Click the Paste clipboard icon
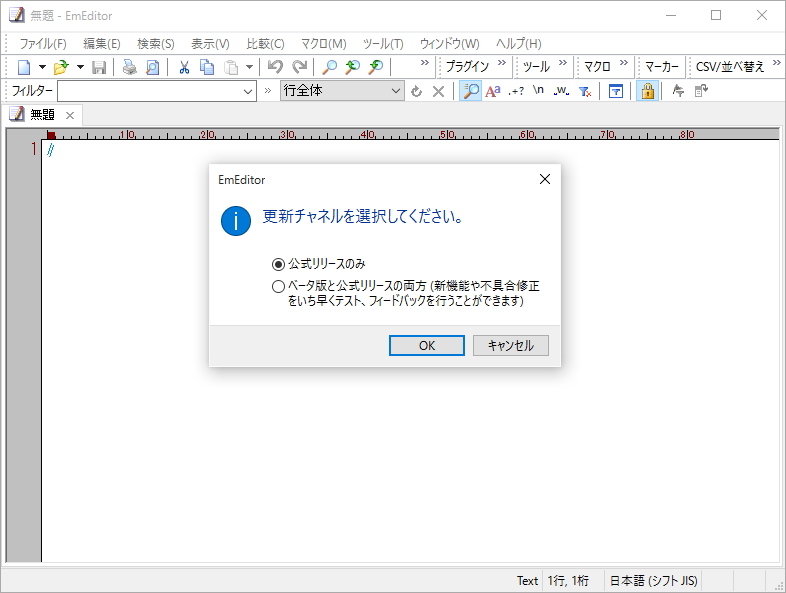The width and height of the screenshot is (786, 593). (231, 67)
